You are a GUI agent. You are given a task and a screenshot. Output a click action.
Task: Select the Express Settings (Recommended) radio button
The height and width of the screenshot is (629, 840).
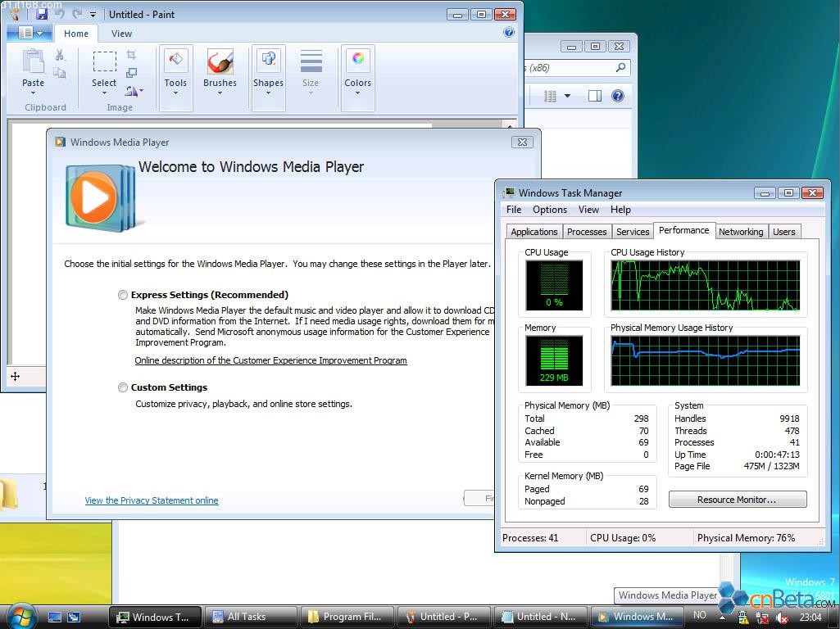click(x=123, y=295)
